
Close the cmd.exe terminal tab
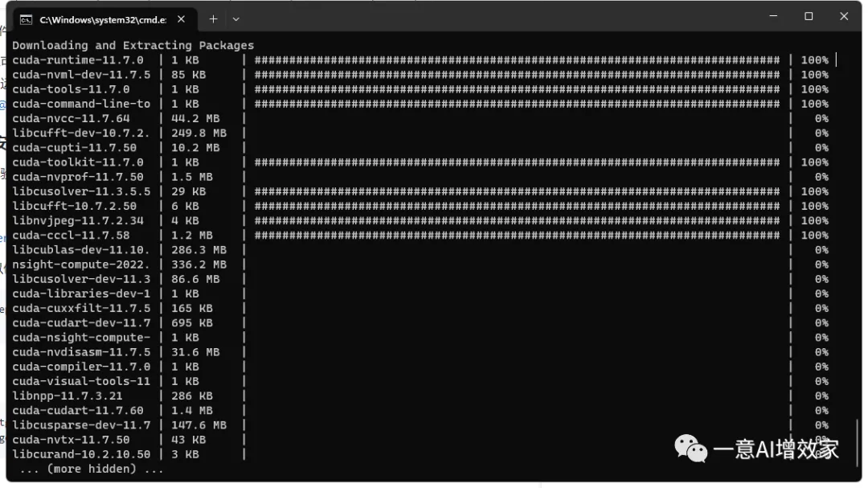coord(181,19)
